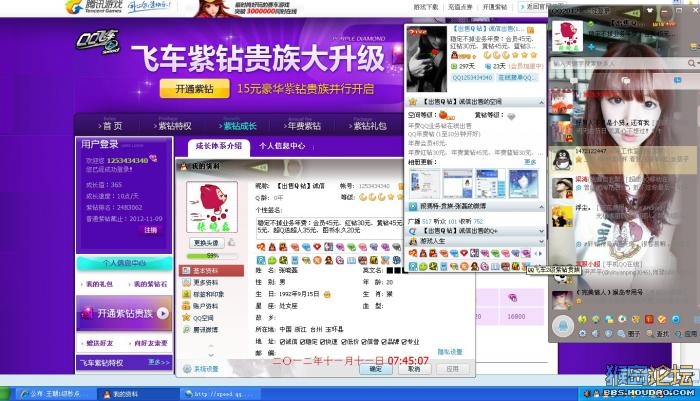Open 紫钻礼包 navigation item

coord(367,126)
